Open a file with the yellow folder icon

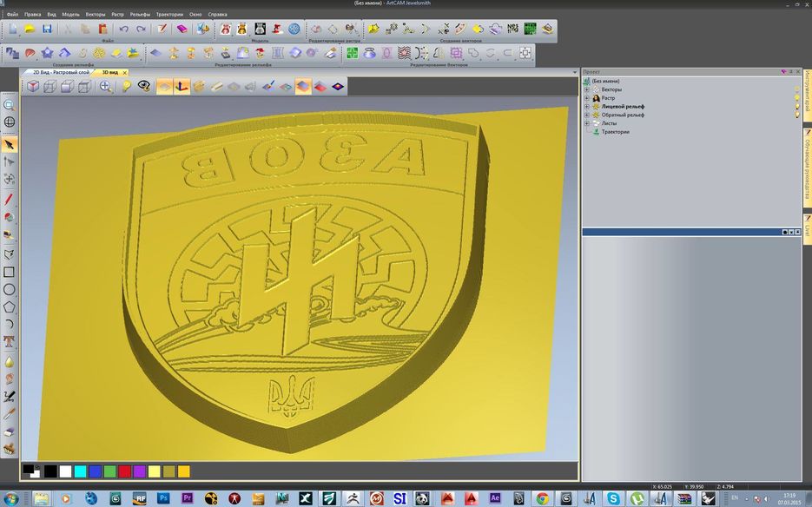(x=30, y=29)
